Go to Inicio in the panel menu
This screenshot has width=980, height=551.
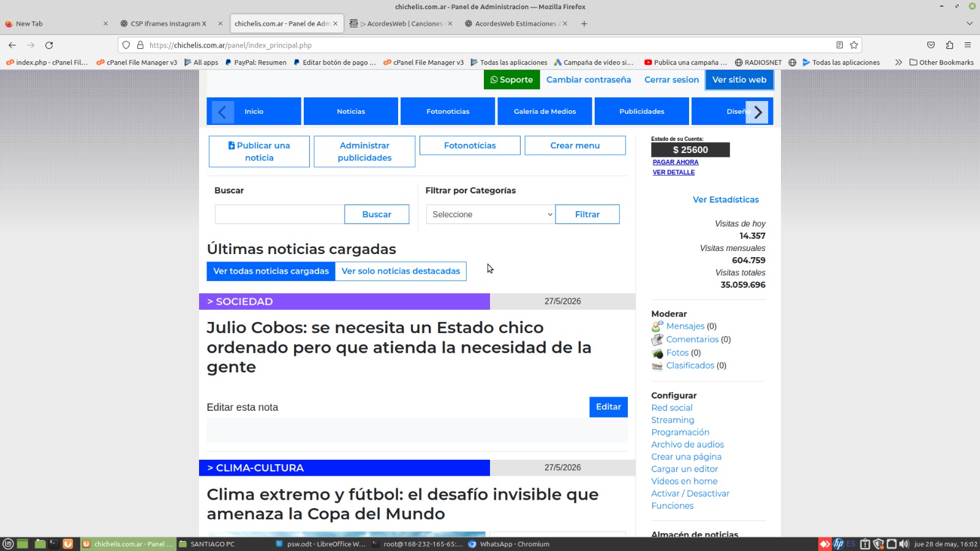tap(254, 111)
